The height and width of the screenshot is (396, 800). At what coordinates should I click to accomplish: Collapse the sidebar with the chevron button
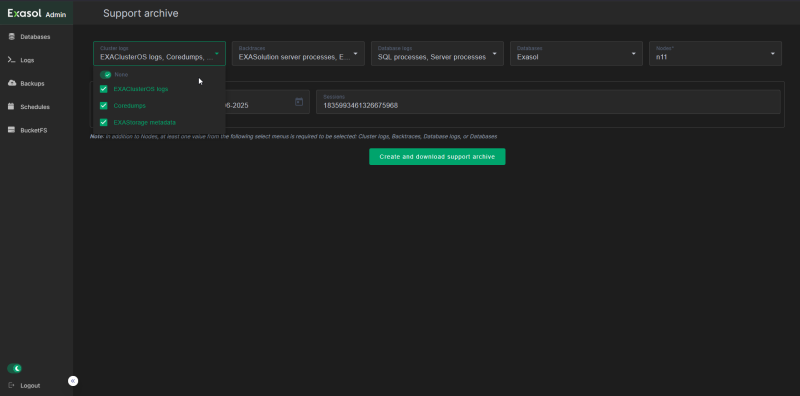[73, 381]
